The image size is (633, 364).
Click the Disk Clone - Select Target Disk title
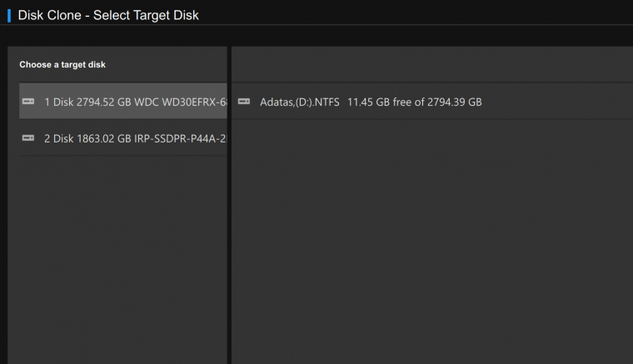tap(108, 15)
